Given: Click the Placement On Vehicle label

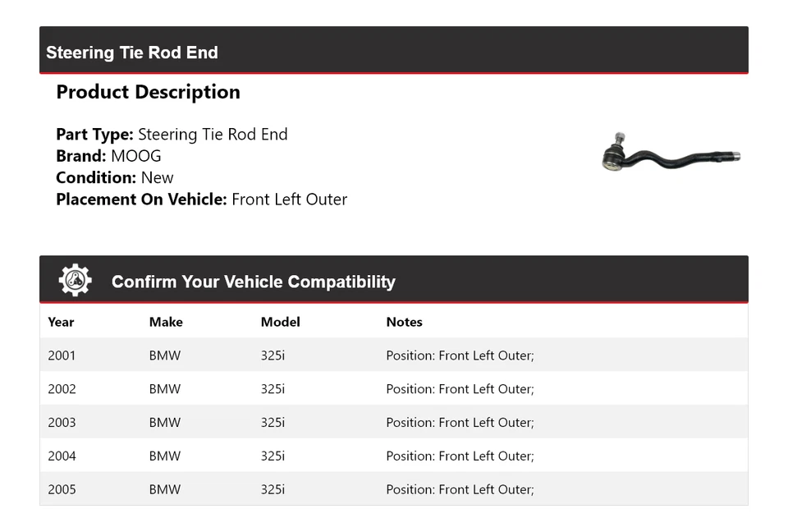Looking at the screenshot, I should (141, 199).
